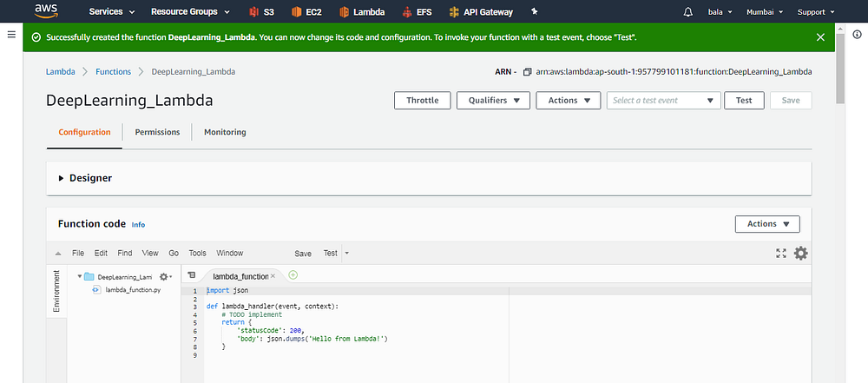Collapse the DeepLearning_Lambda folder in tree
The image size is (868, 383).
(x=80, y=276)
